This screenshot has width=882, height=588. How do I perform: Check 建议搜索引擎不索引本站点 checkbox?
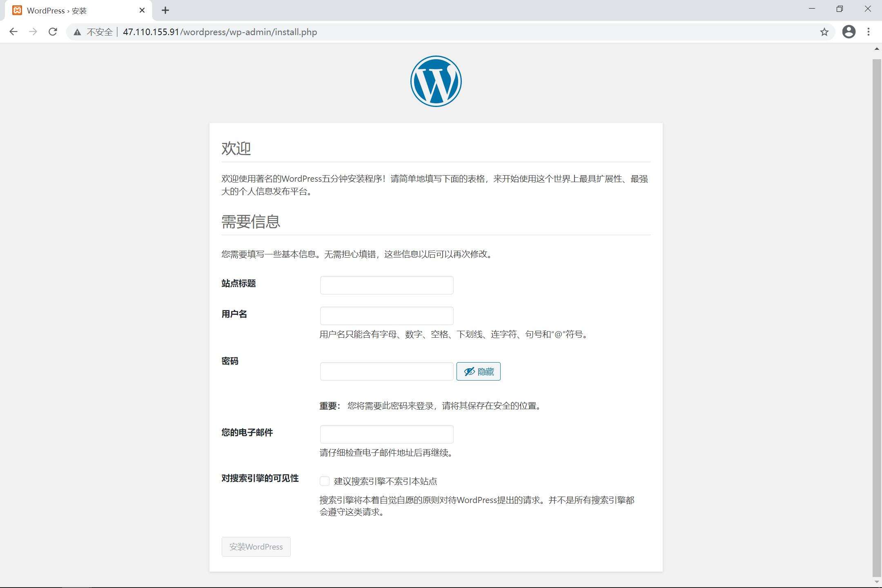coord(325,481)
